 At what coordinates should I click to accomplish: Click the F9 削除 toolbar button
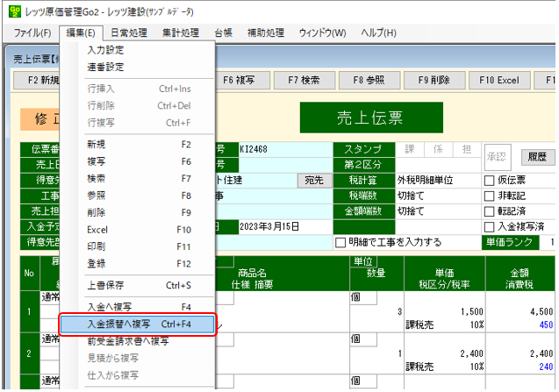[x=434, y=80]
